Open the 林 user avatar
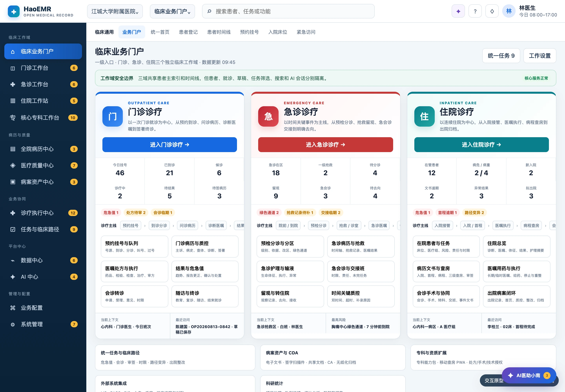The image size is (565, 392). point(509,11)
